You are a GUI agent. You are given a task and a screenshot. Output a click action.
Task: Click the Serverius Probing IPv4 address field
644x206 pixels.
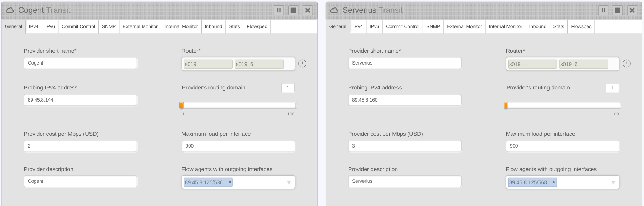click(404, 100)
